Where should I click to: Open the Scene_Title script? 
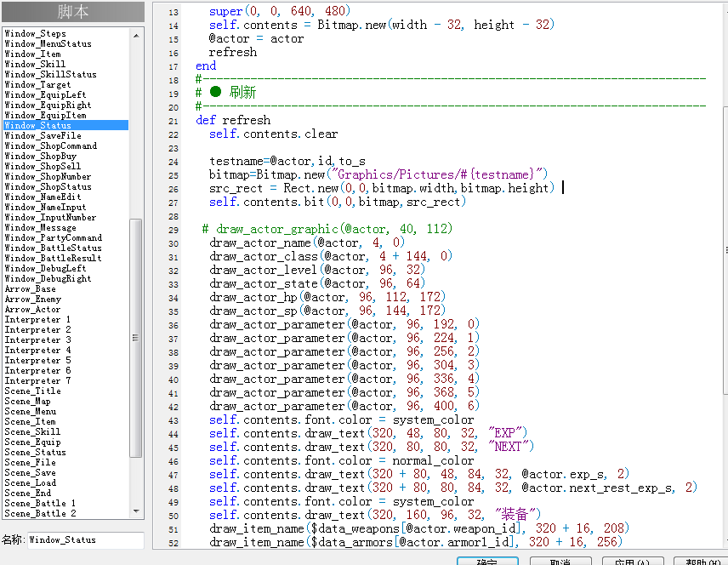[32, 391]
